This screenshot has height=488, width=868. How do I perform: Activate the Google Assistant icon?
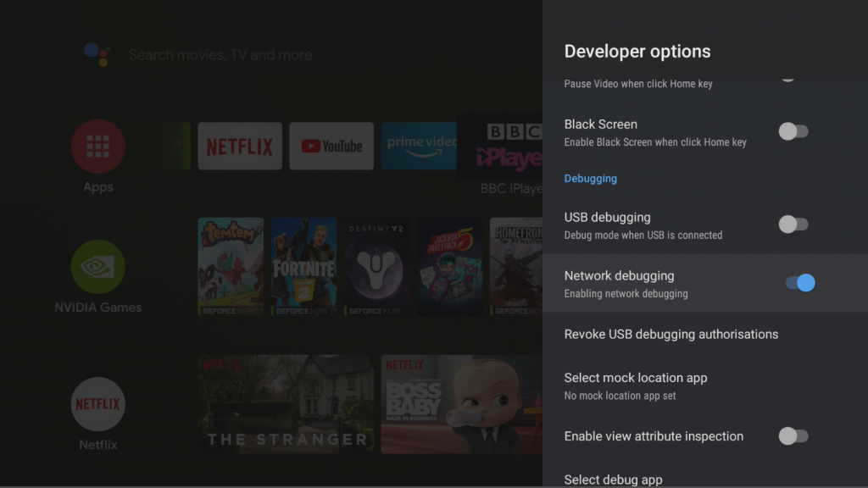97,54
